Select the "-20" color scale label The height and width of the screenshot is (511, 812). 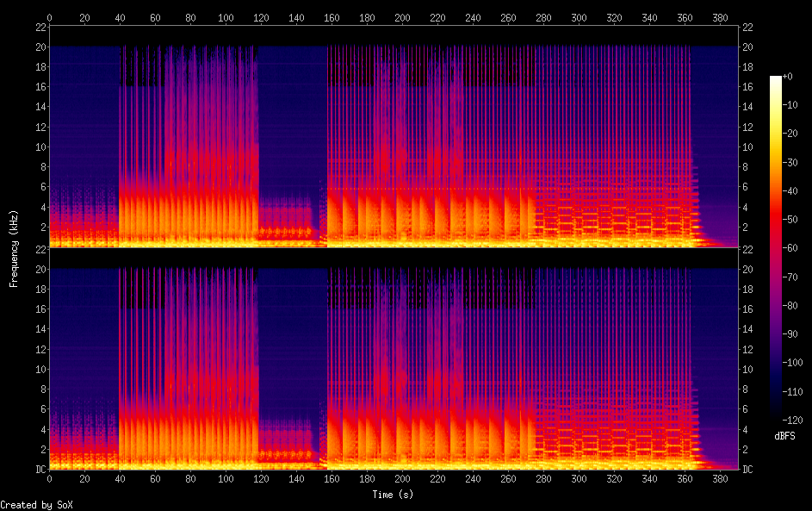tap(790, 134)
